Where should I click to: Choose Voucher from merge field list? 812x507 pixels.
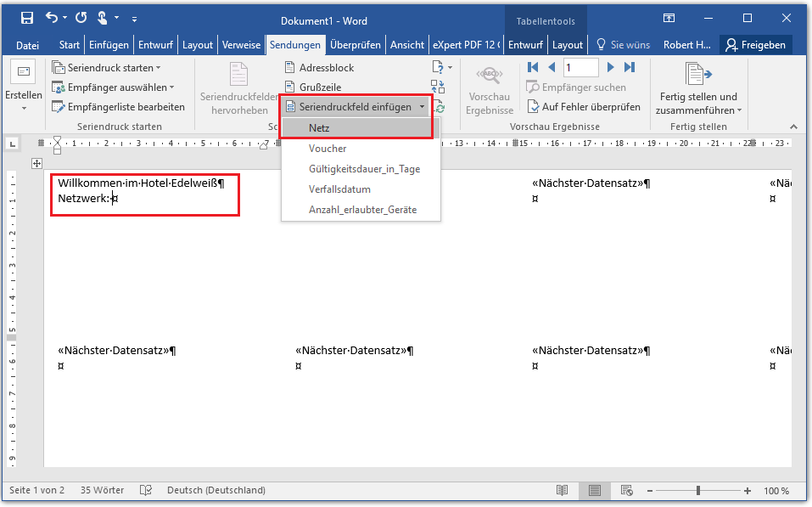click(328, 149)
